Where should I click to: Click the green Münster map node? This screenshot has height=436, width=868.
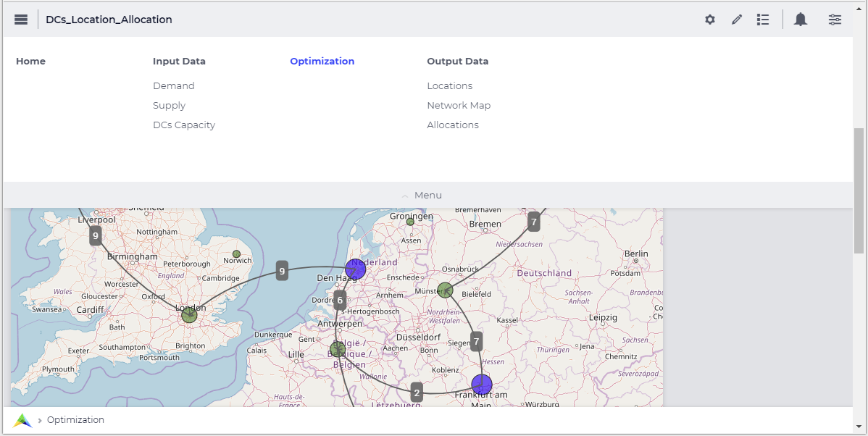[445, 290]
